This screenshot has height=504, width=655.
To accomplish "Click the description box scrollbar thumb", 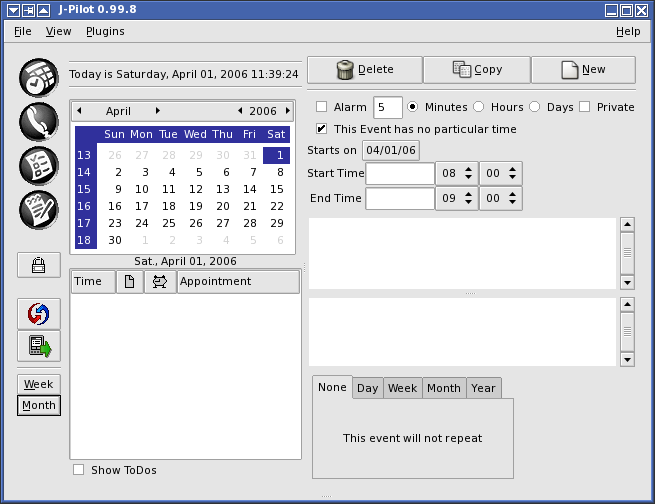I will click(x=627, y=253).
